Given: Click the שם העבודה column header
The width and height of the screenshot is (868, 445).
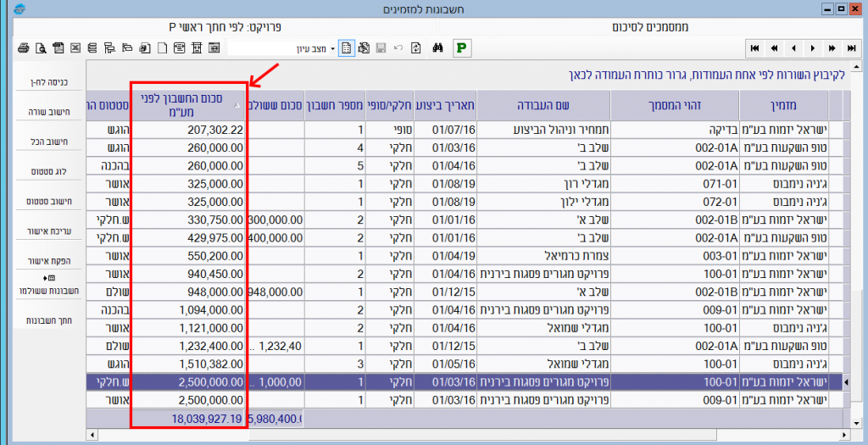Looking at the screenshot, I should click(543, 105).
